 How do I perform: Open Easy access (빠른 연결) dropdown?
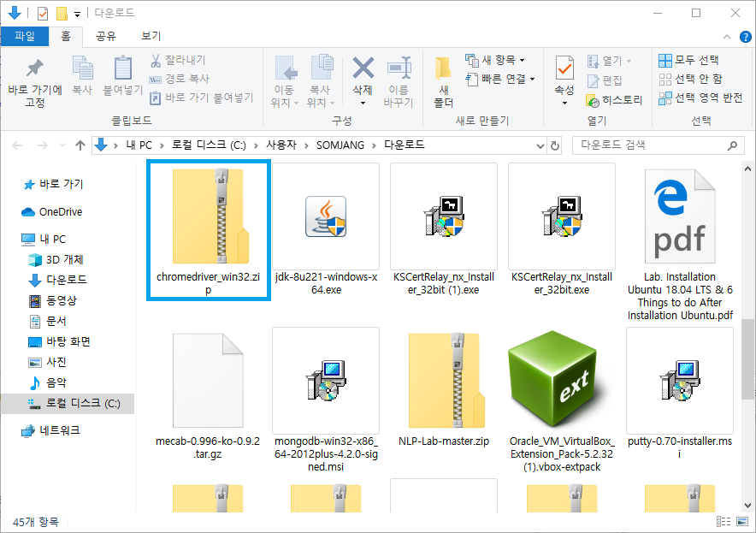coord(500,79)
